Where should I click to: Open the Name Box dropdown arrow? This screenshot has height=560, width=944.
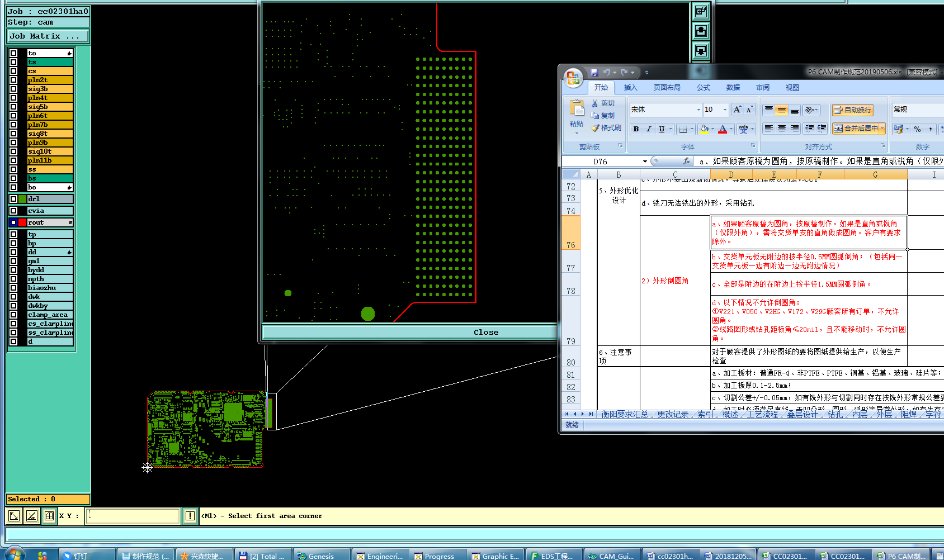tap(645, 162)
